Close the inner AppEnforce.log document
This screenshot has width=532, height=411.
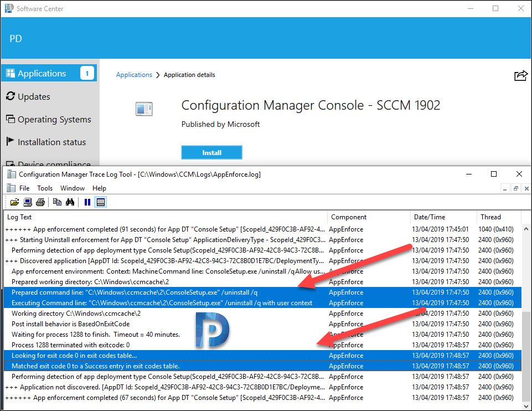[526, 188]
